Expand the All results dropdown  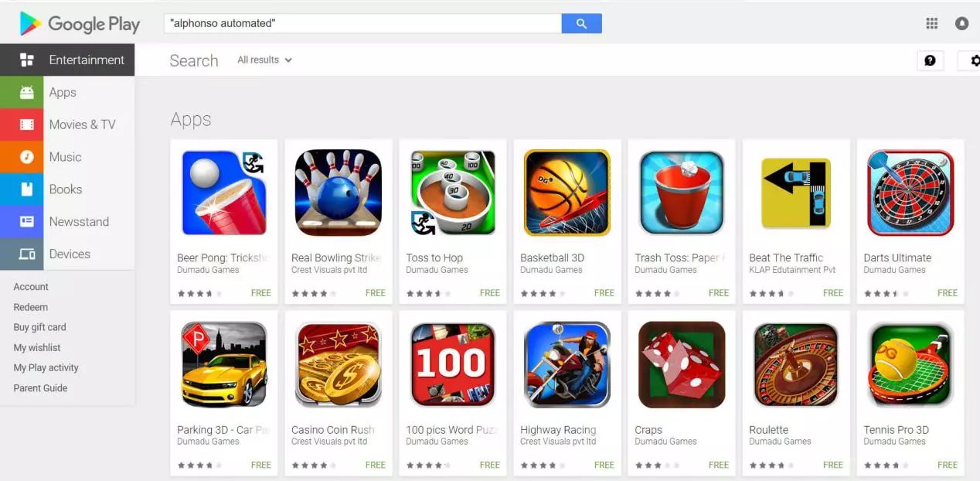265,60
